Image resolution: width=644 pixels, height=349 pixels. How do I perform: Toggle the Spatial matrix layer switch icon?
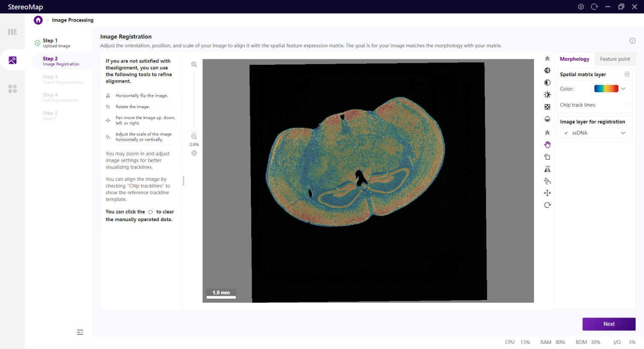(x=627, y=75)
